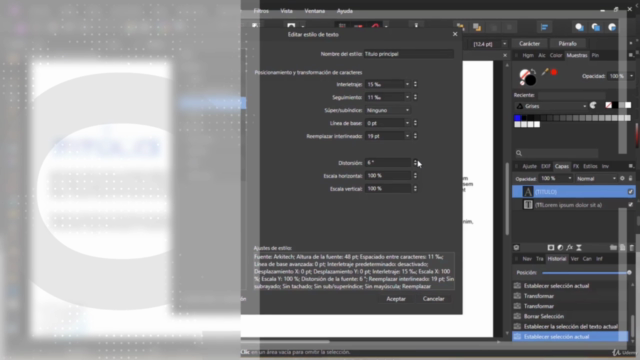Click the mask layer icon under Capas
Viewport: 640px width, 360px height.
pos(551,247)
